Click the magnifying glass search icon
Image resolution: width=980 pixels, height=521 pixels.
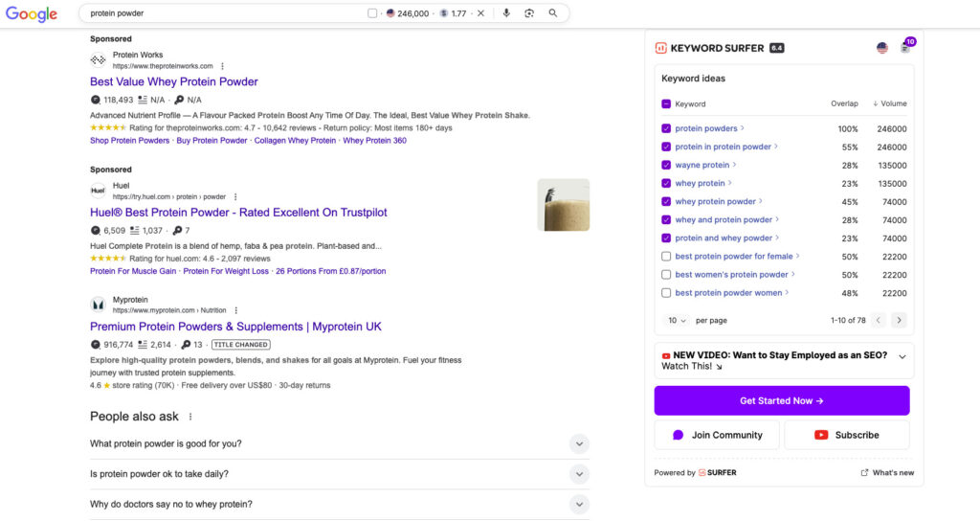pyautogui.click(x=553, y=13)
